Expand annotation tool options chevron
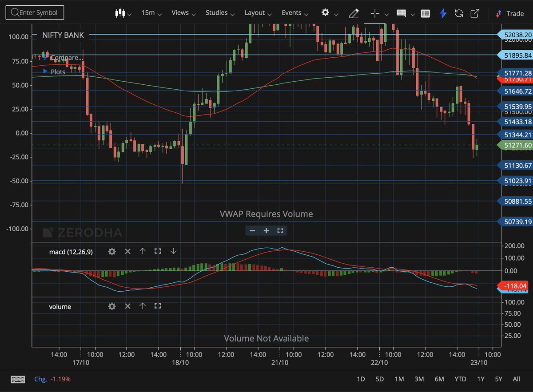 pos(413,14)
